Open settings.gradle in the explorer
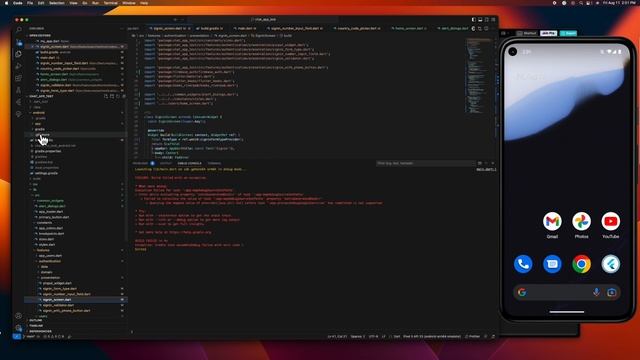640x360 pixels. pos(46,173)
